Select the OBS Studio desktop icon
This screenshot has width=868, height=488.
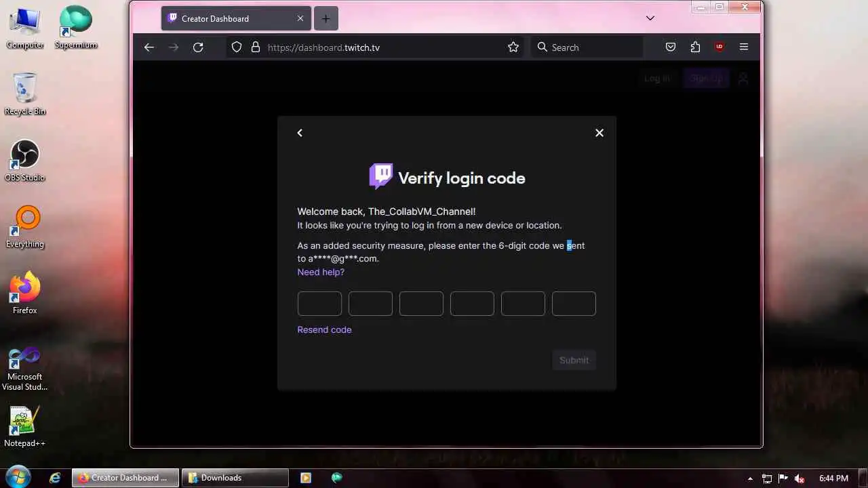coord(25,161)
